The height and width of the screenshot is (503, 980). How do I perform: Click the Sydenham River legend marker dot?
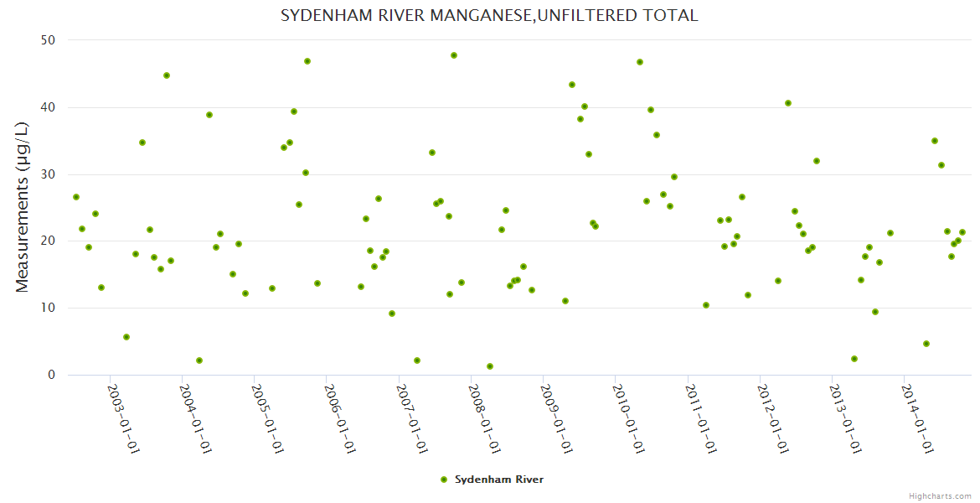point(444,480)
